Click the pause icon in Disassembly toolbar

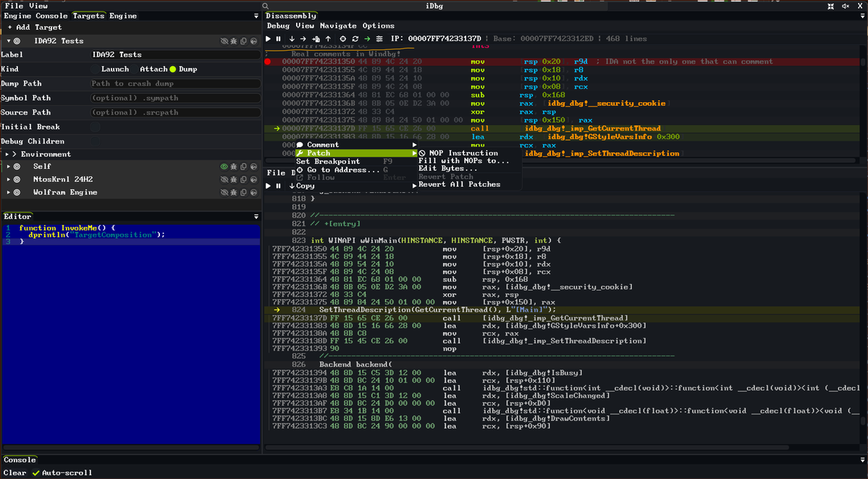[279, 39]
